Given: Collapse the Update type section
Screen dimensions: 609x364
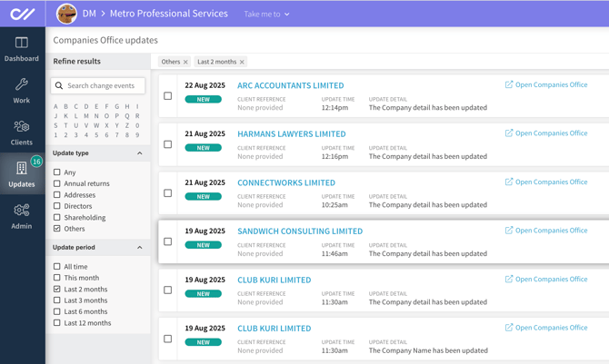Looking at the screenshot, I should coord(140,153).
